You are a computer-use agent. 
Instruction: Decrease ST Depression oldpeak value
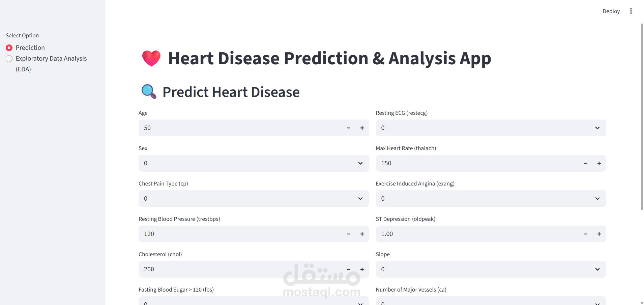pyautogui.click(x=585, y=234)
